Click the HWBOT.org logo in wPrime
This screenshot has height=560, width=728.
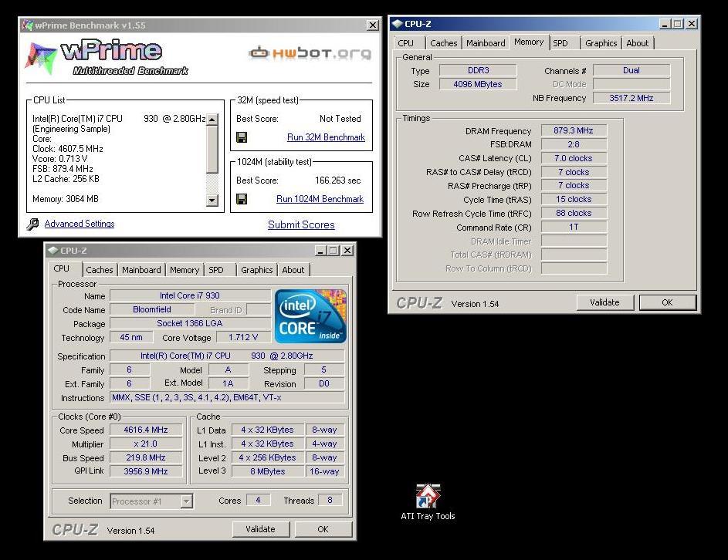(x=310, y=53)
